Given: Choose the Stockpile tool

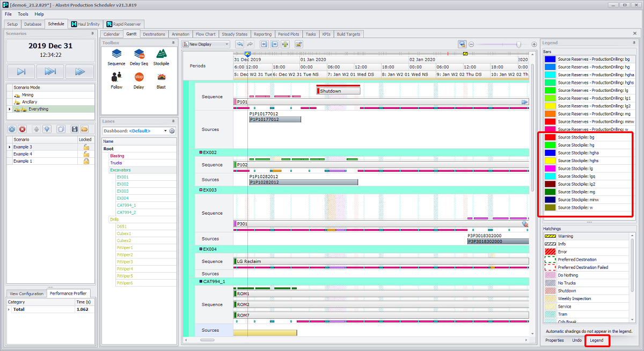Looking at the screenshot, I should pyautogui.click(x=161, y=54).
